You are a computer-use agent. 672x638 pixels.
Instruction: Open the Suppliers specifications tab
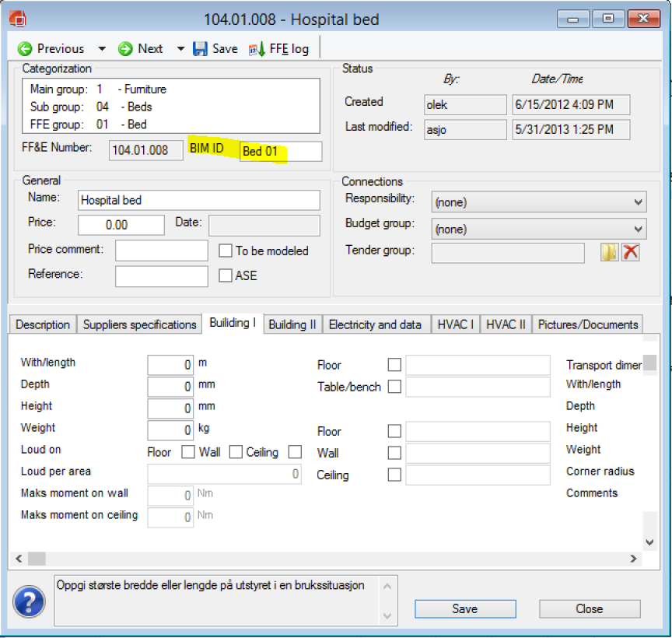click(140, 324)
